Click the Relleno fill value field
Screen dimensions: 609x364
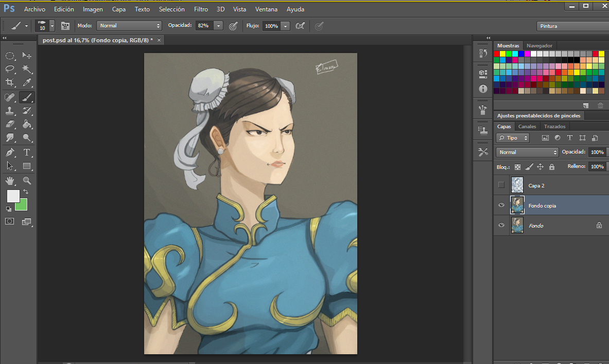click(x=597, y=167)
